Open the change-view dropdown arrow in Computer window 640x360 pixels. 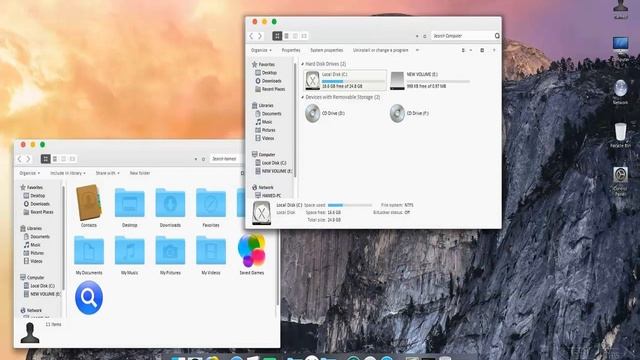point(471,50)
